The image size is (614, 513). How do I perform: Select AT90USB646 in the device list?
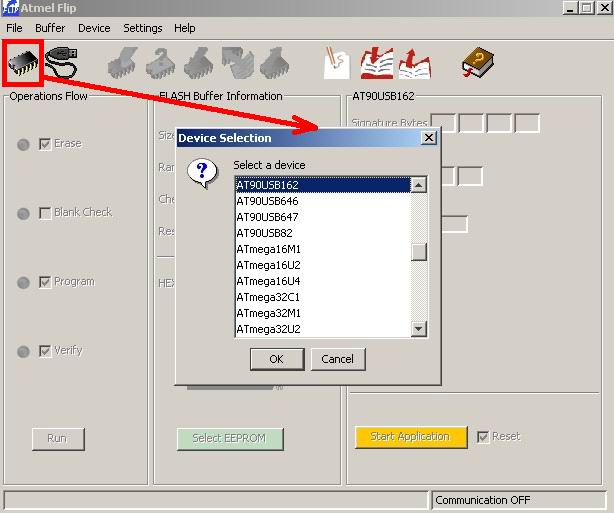coord(323,201)
